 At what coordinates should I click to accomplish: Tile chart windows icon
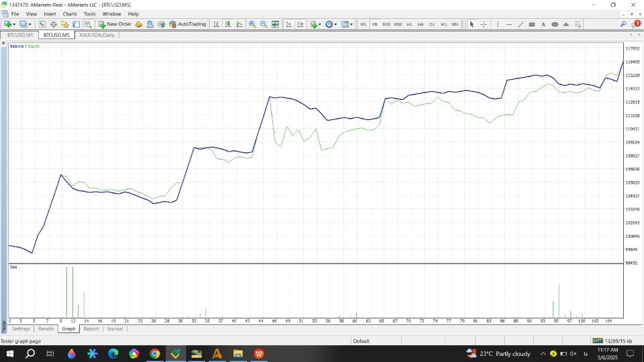point(275,25)
